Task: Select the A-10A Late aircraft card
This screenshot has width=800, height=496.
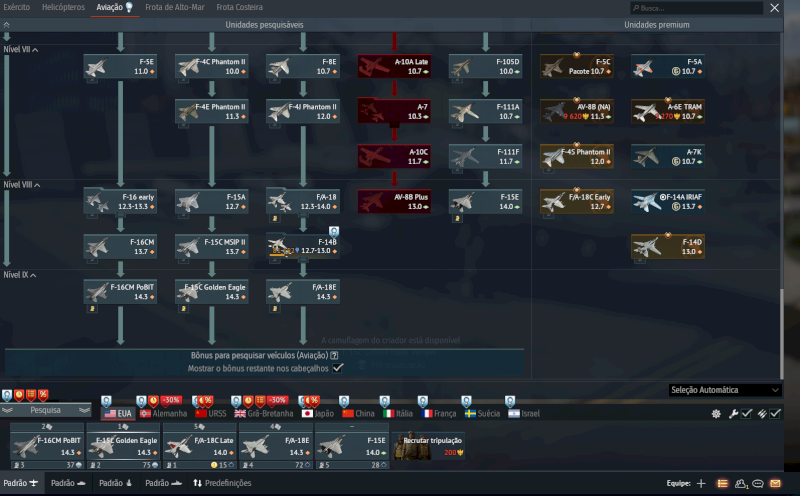Action: click(x=394, y=66)
